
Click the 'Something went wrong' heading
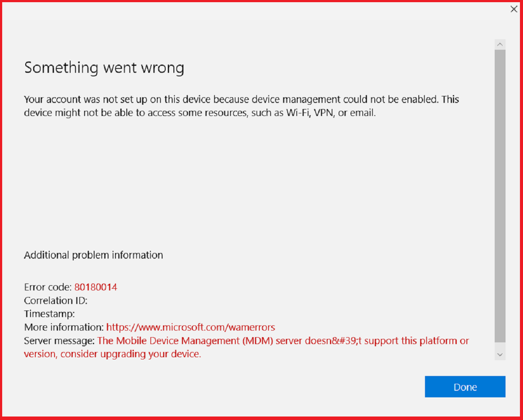click(x=104, y=68)
